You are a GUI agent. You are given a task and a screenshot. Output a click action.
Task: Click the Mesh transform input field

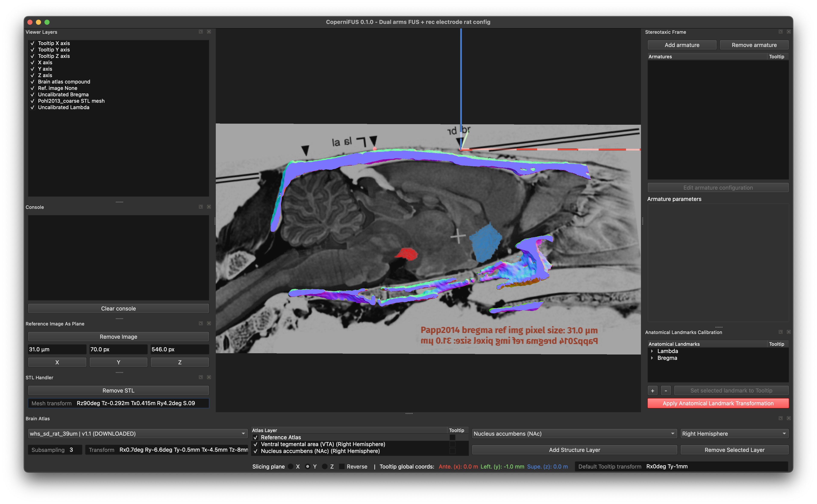[x=118, y=403]
